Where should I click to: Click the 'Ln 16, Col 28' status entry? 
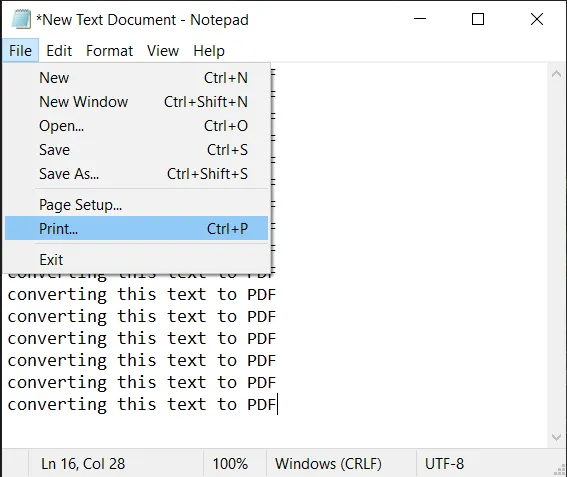[83, 464]
